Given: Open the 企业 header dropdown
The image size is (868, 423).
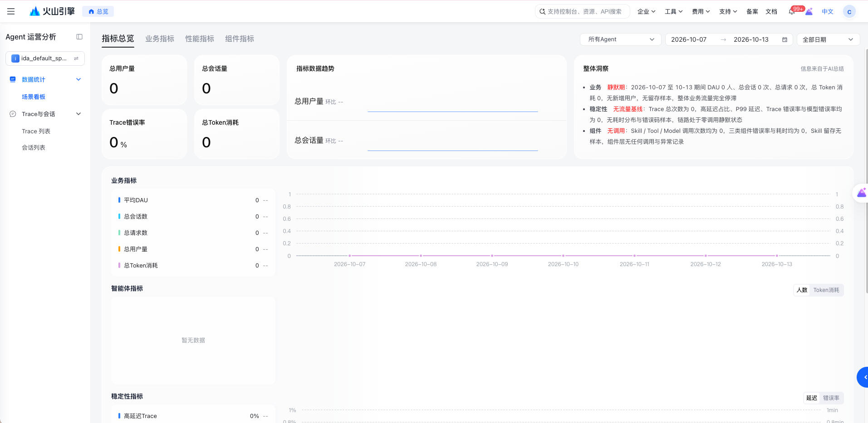Looking at the screenshot, I should (646, 12).
